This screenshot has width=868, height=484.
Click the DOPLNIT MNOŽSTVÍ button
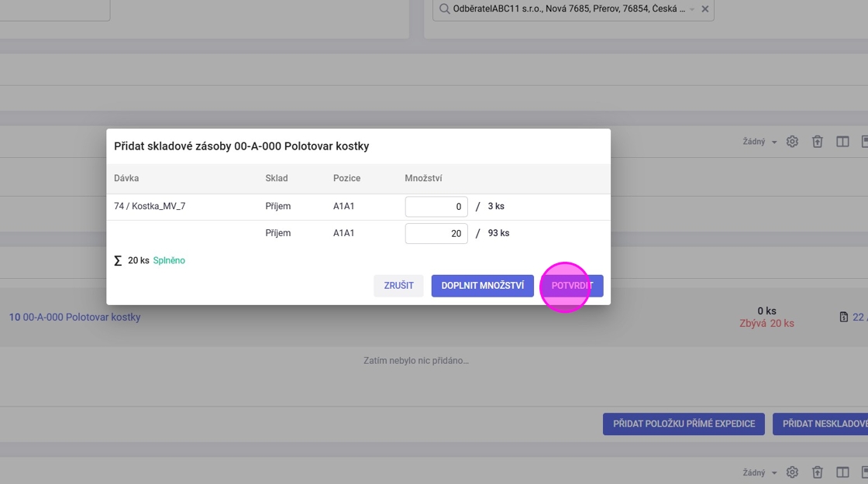point(482,286)
